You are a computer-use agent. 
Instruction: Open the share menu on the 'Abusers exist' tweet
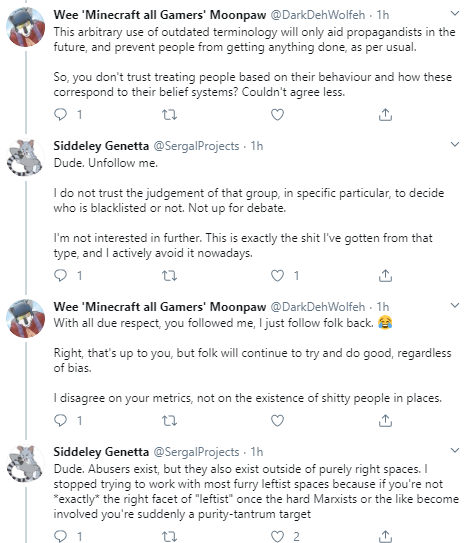(x=385, y=536)
